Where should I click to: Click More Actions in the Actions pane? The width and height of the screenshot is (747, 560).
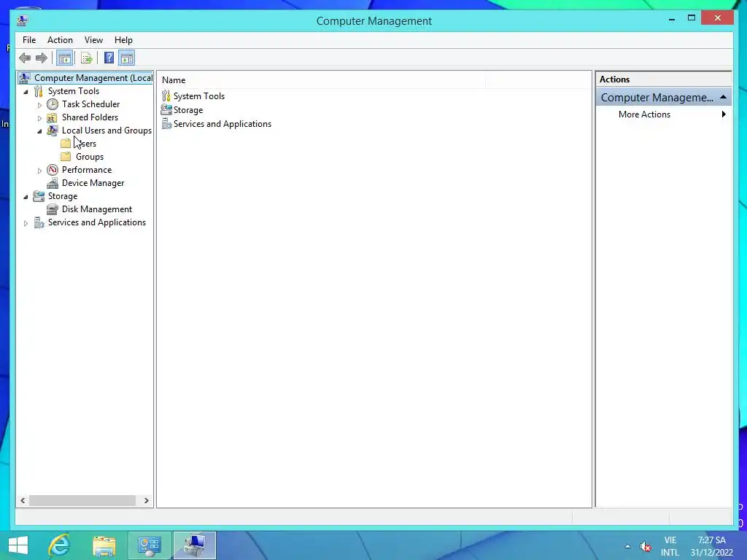click(x=644, y=114)
